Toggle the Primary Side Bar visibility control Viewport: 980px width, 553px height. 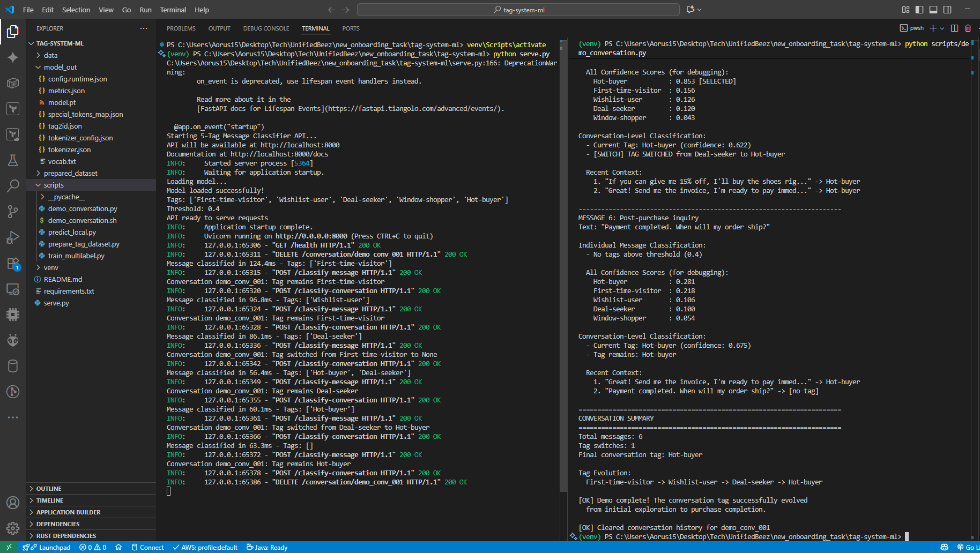click(919, 10)
